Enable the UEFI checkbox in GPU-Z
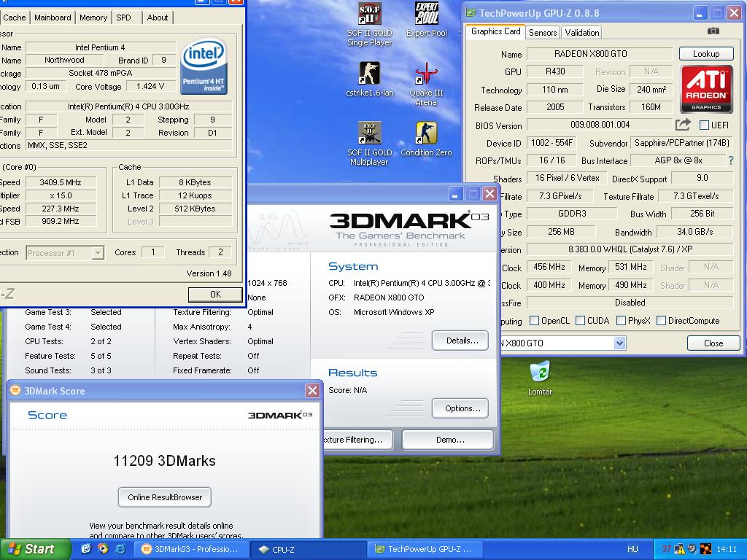This screenshot has width=747, height=560. [704, 125]
